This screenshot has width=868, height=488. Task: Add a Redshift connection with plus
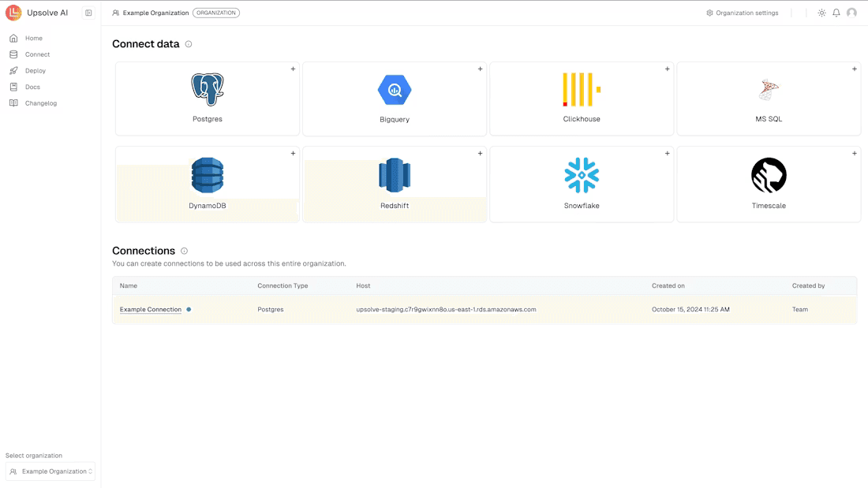480,153
